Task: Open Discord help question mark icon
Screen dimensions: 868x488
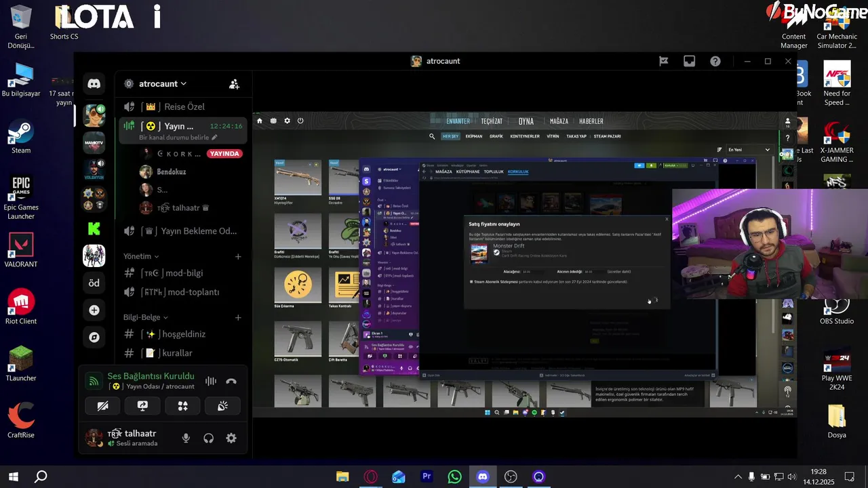Action: [715, 61]
